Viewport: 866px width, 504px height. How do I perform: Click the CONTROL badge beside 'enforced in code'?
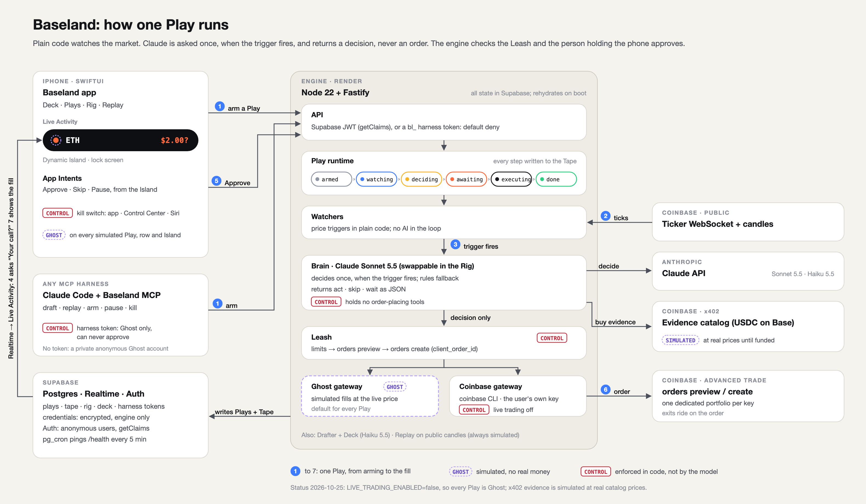[596, 471]
